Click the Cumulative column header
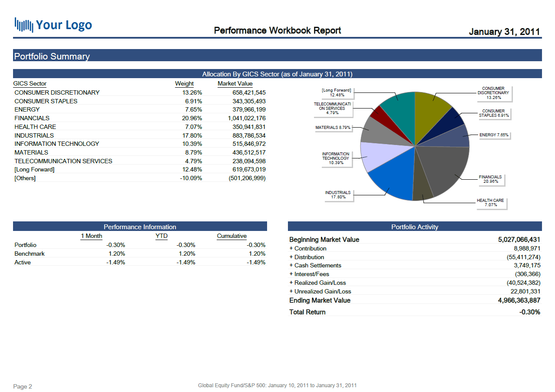555x392 pixels. coord(231,236)
